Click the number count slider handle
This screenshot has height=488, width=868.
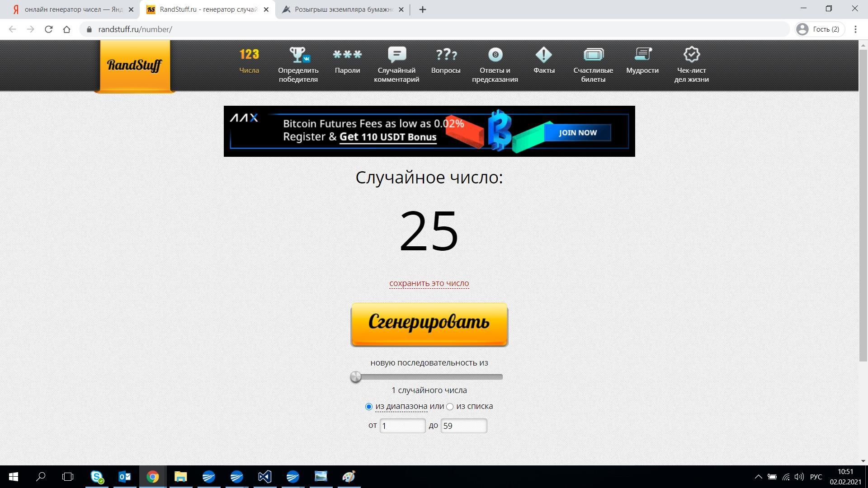356,377
